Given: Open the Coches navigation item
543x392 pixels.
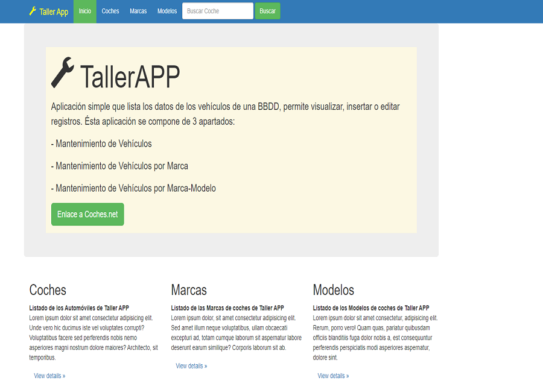Looking at the screenshot, I should tap(110, 11).
